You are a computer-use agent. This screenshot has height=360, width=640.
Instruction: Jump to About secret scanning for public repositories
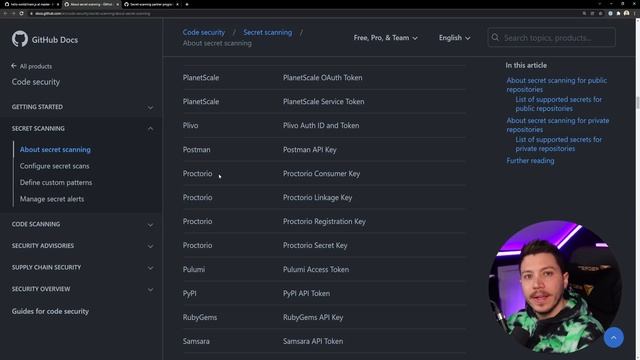coord(557,85)
